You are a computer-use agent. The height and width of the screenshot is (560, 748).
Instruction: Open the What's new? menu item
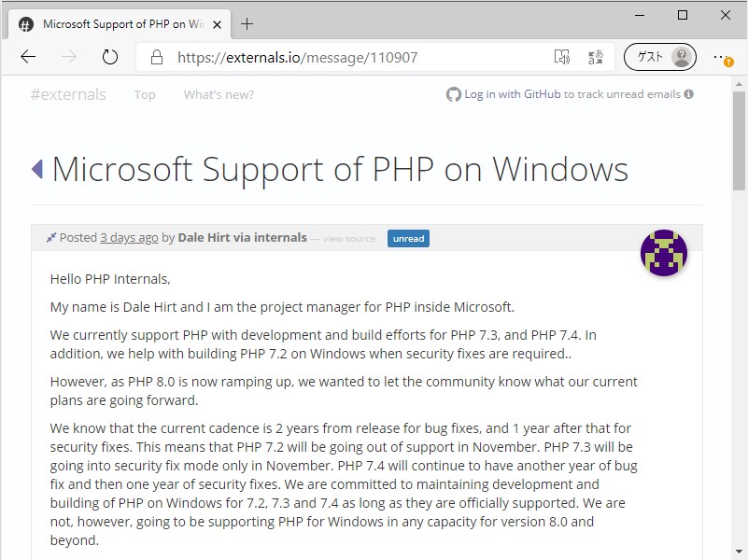[218, 94]
